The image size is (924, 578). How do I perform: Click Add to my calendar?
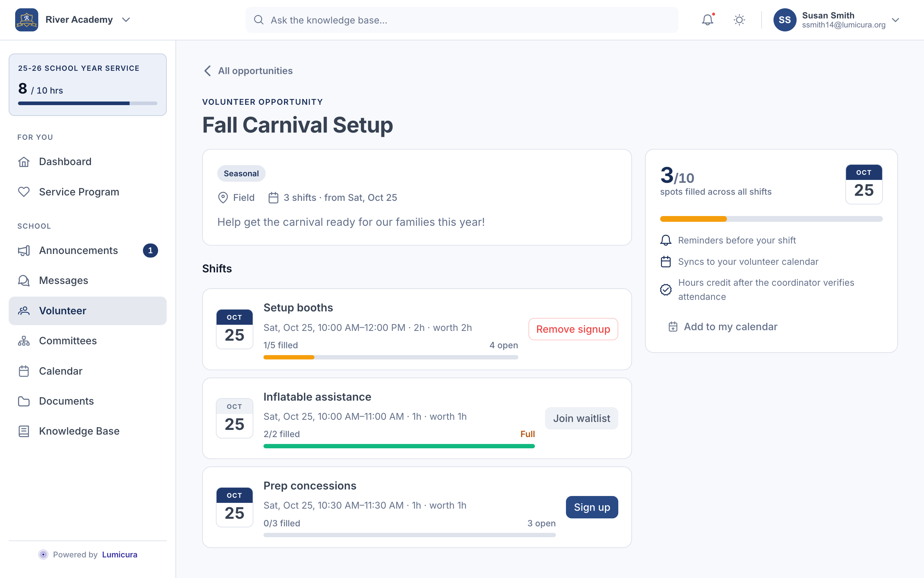click(722, 327)
